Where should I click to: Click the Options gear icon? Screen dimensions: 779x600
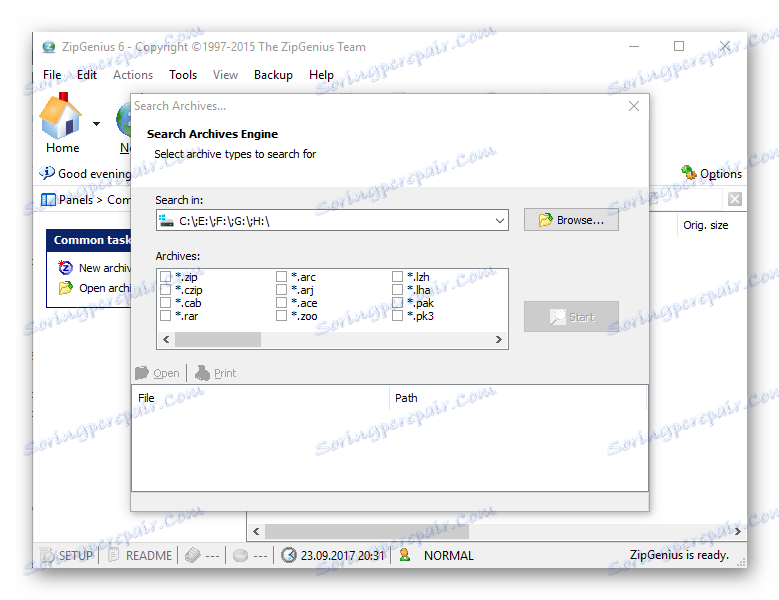pos(689,172)
